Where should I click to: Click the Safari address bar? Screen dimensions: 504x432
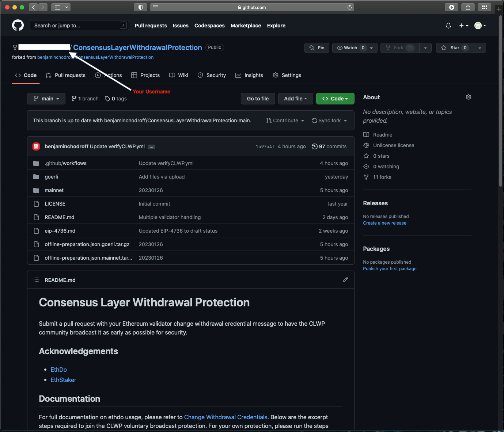tap(252, 7)
